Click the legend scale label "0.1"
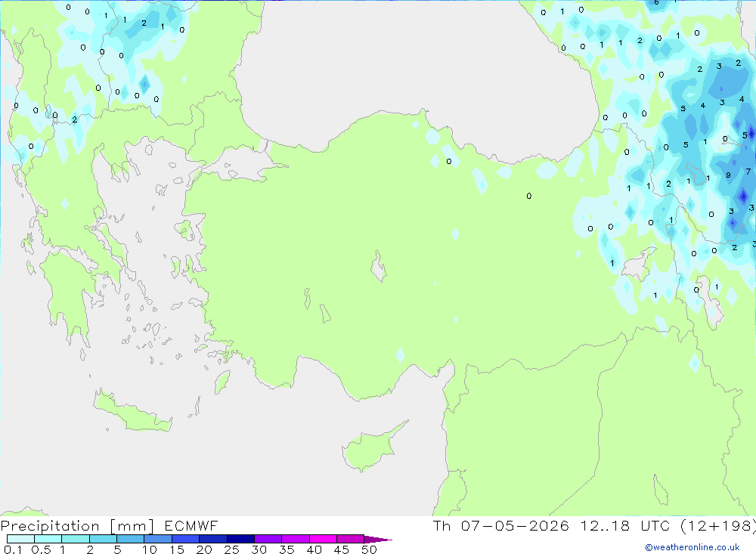This screenshot has width=756, height=554. click(x=13, y=549)
